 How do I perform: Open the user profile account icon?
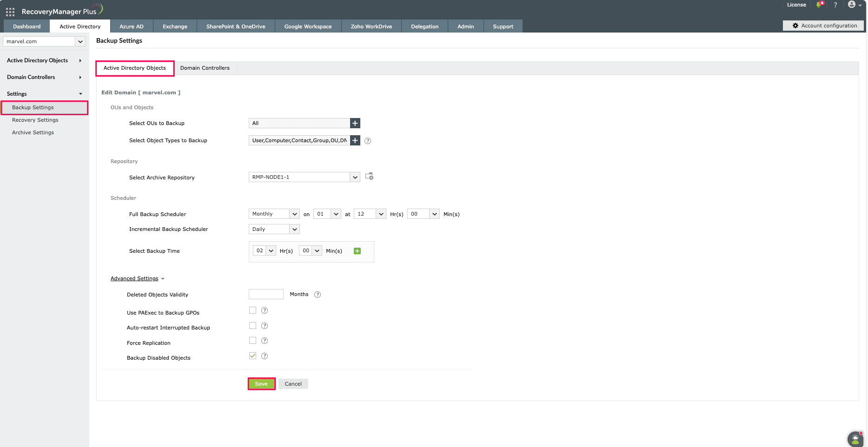(x=852, y=5)
